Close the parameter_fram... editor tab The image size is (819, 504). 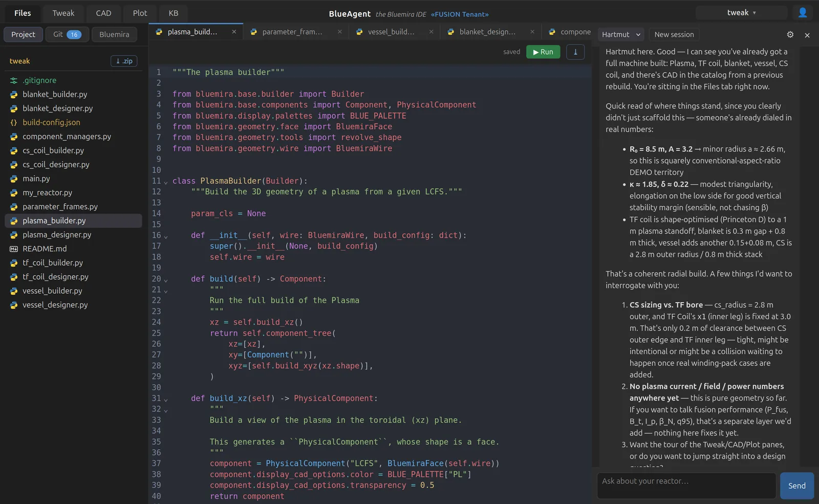click(340, 32)
